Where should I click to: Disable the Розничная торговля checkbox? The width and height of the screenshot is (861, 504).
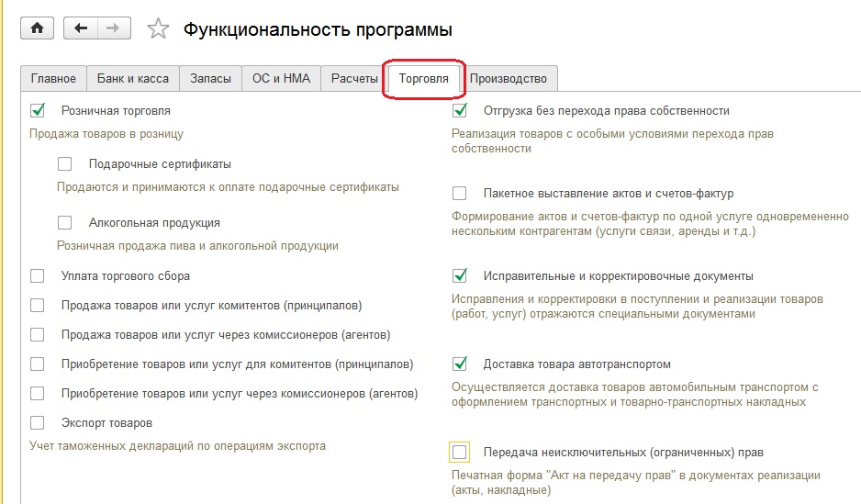(38, 111)
